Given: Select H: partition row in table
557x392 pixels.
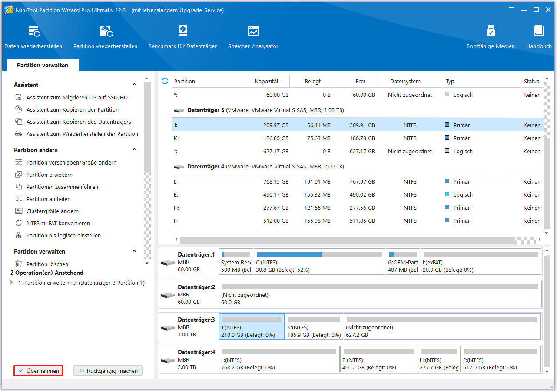Looking at the screenshot, I should pos(358,208).
